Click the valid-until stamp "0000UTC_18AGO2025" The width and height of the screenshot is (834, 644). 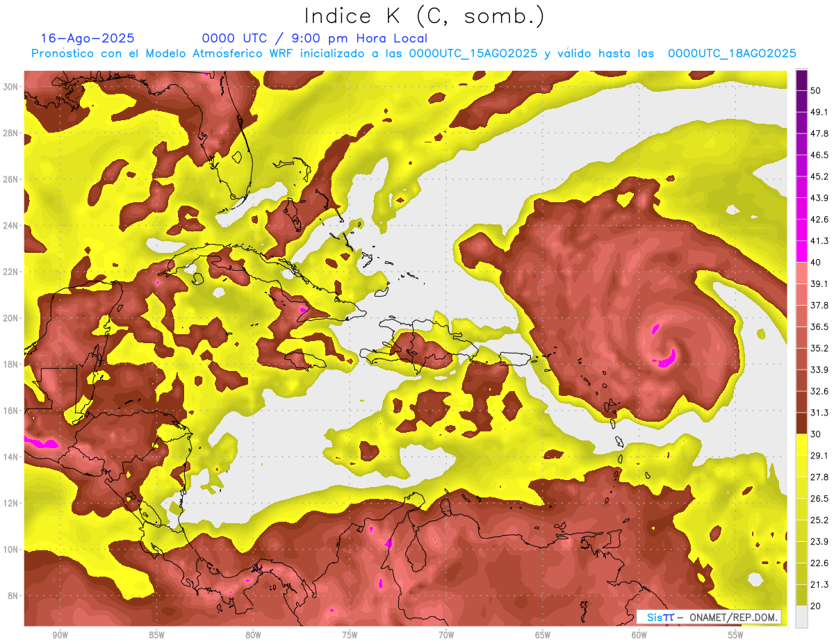732,53
